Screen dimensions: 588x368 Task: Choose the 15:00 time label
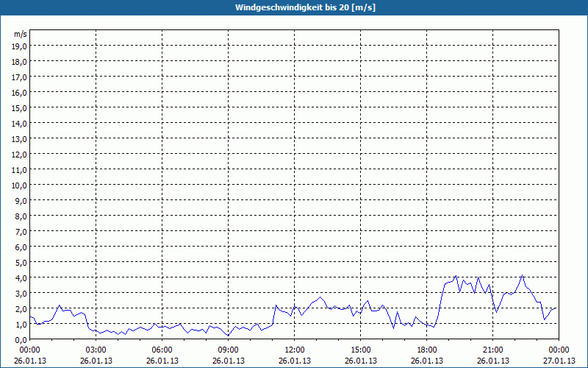tap(361, 350)
